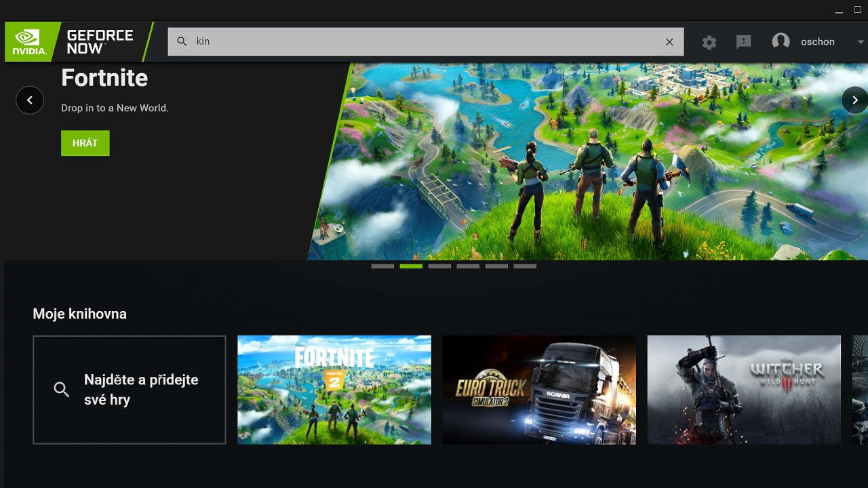Open the Fortnite Chapter 2 library thumbnail
The width and height of the screenshot is (868, 488).
coord(334,390)
